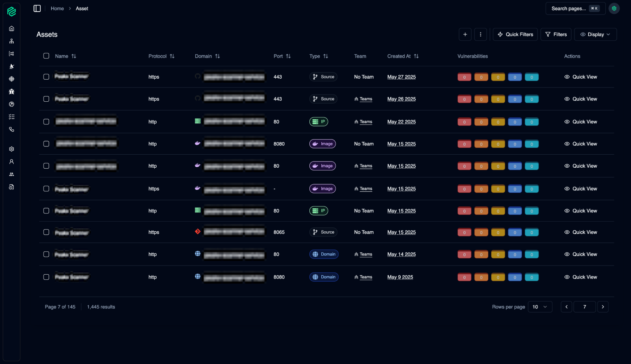
Task: Click Quick View on the May 9 2025 row
Action: pos(581,277)
